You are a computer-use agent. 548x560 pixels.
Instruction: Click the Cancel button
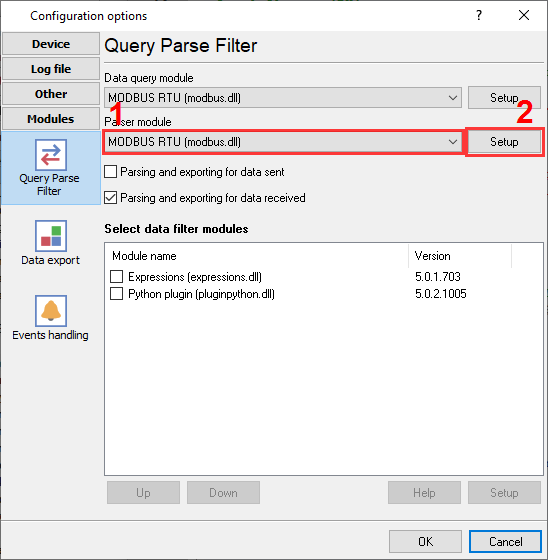(505, 541)
